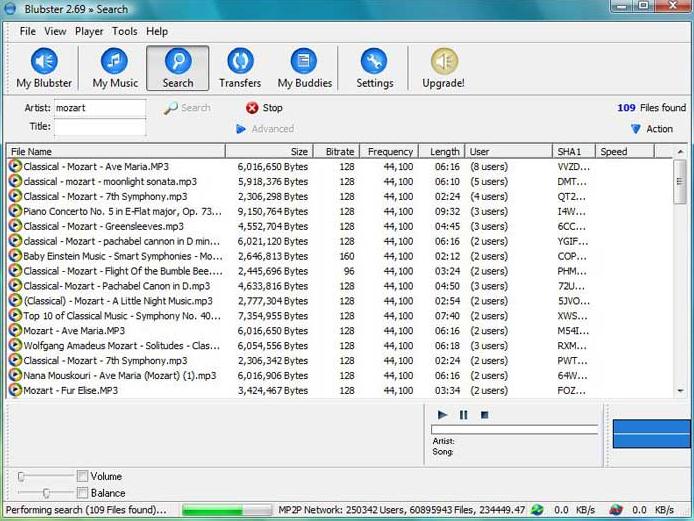Click stop square in the player

[x=484, y=415]
